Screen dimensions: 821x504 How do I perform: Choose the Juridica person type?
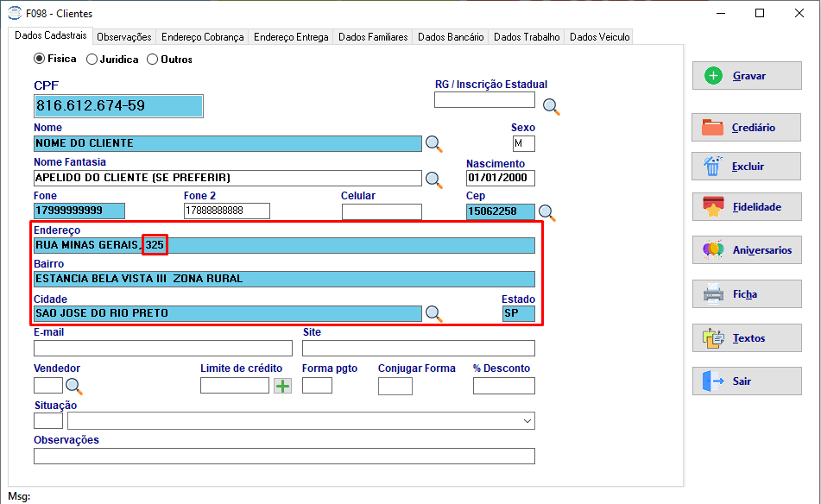point(92,60)
